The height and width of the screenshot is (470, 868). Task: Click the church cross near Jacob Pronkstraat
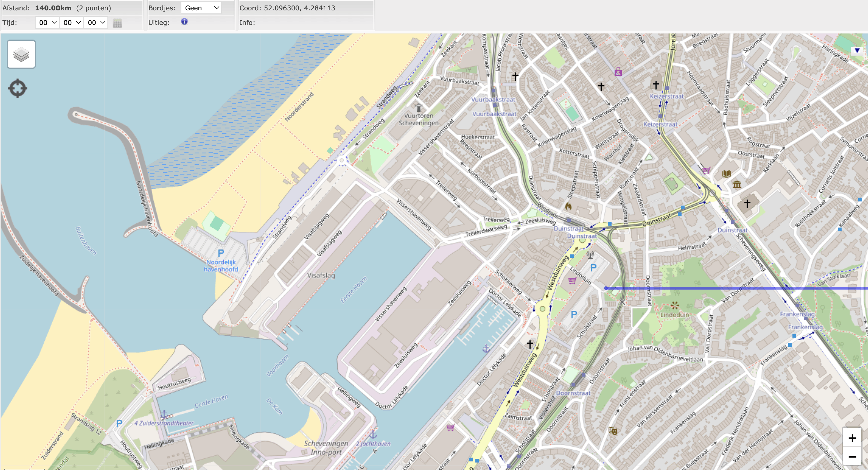coord(515,76)
